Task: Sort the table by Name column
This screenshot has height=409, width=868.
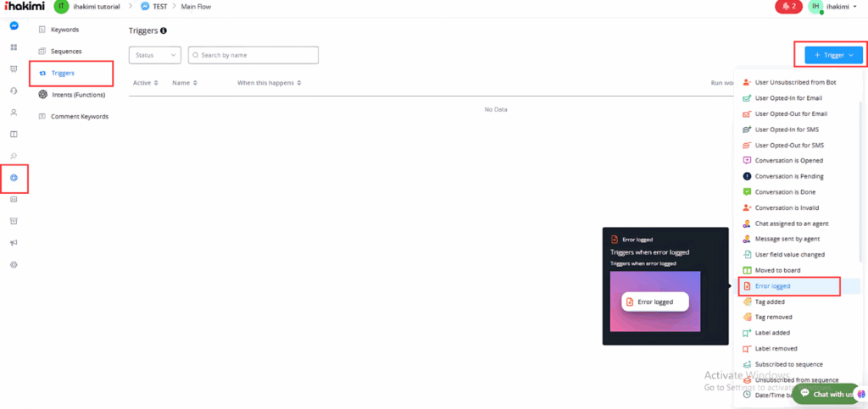Action: pos(184,83)
